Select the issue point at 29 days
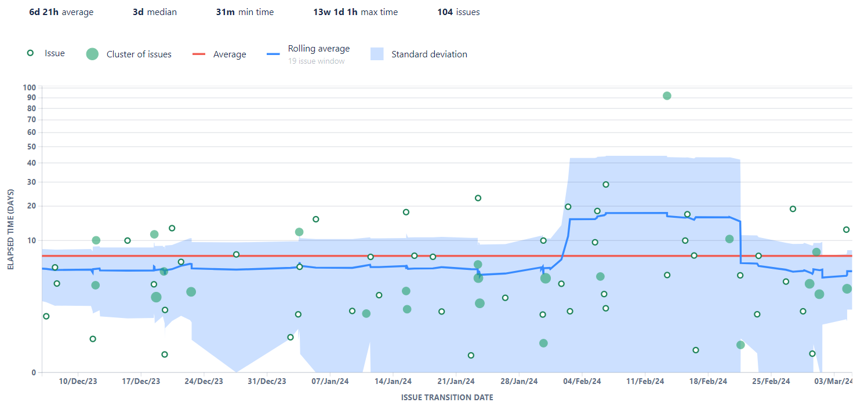The image size is (868, 406). coord(605,184)
